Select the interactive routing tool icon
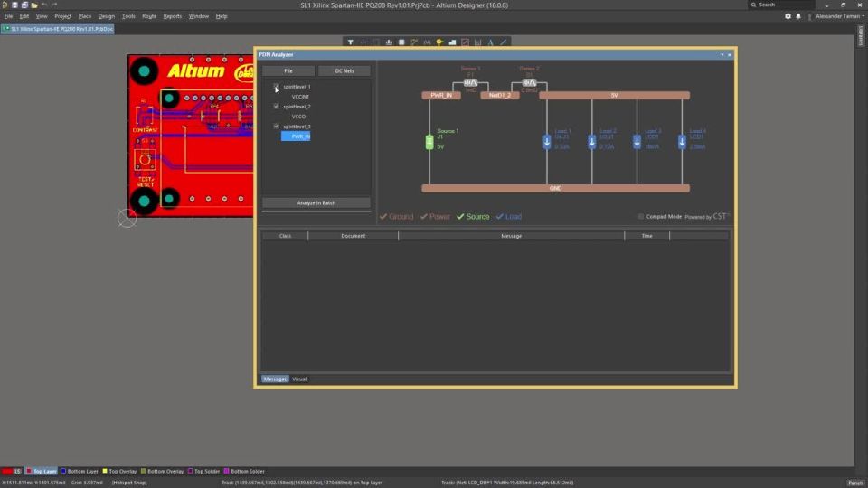 [414, 42]
